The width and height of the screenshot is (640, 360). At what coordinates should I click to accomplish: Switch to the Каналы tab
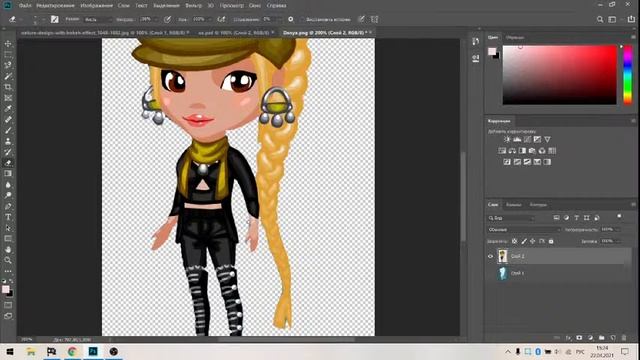tap(513, 204)
